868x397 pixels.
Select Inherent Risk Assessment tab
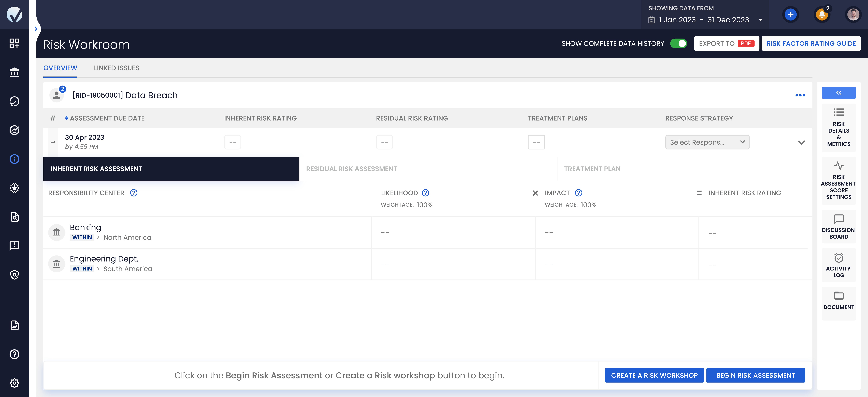[x=171, y=169]
